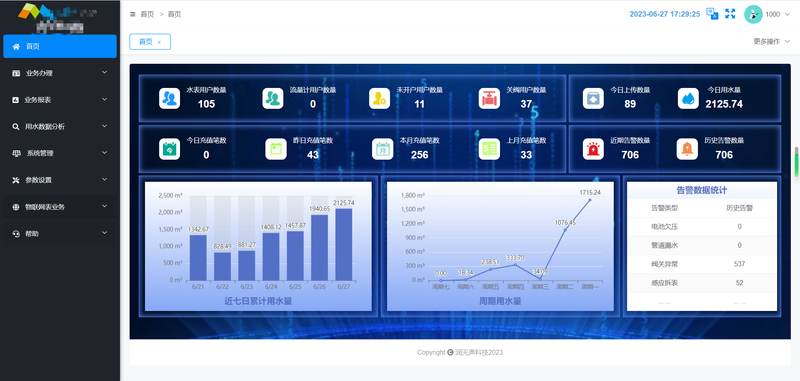Click the orange bell history alarm icon

(687, 149)
